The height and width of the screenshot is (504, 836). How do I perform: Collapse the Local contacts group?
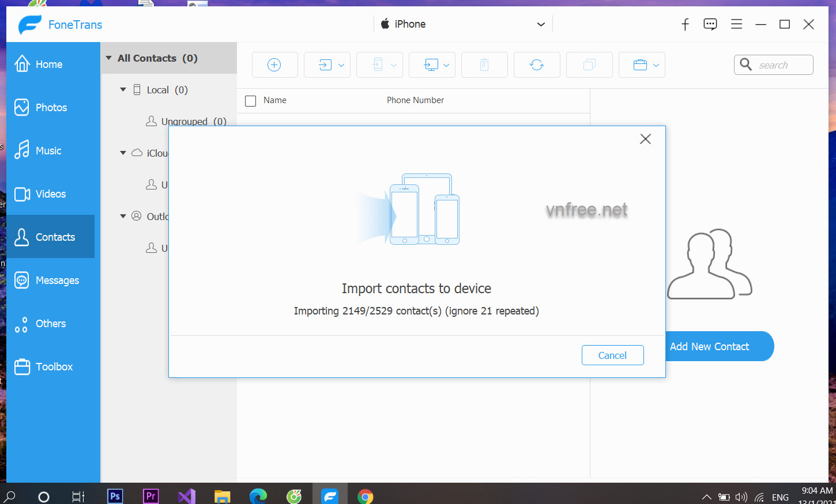[x=123, y=90]
